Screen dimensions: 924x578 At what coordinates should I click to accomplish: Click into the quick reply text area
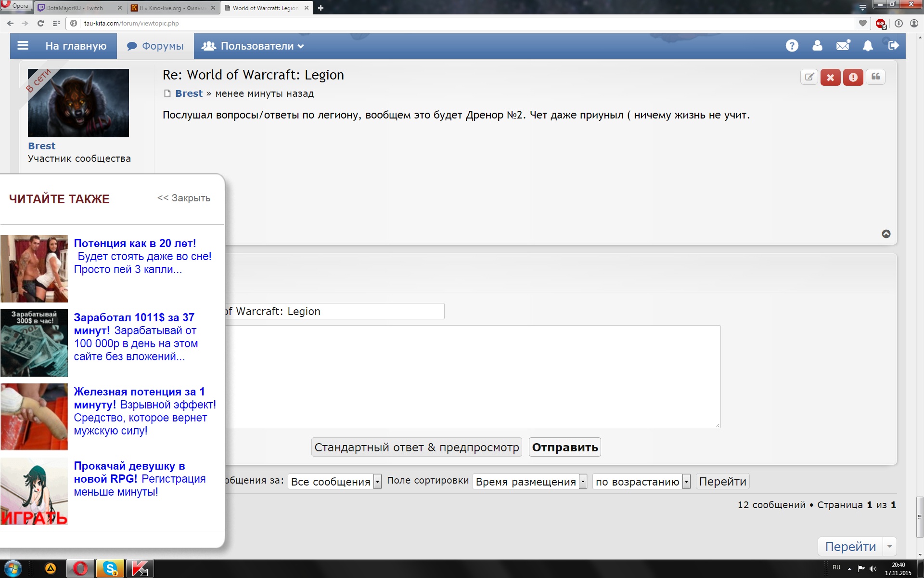pos(473,377)
